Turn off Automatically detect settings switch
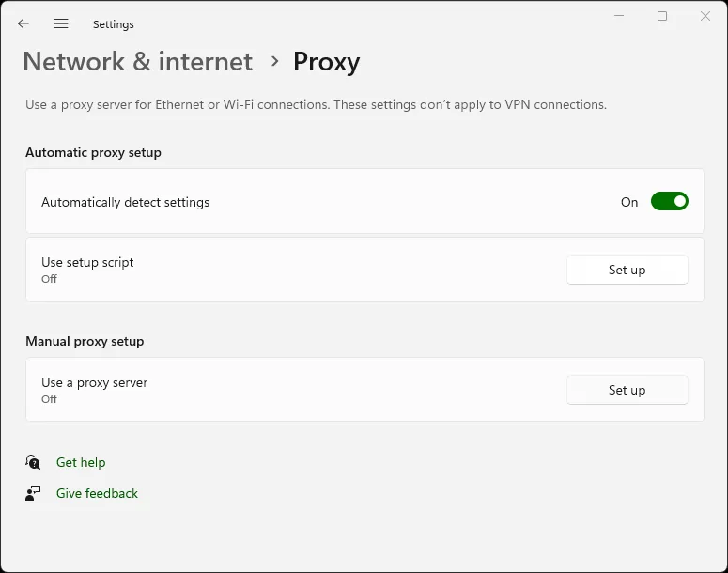 pos(669,201)
